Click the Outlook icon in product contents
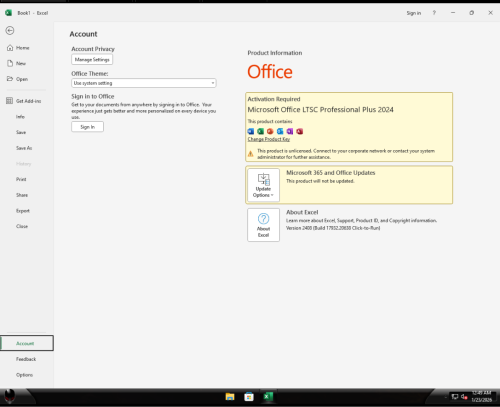Screen dimensions: 500x407 click(x=280, y=131)
